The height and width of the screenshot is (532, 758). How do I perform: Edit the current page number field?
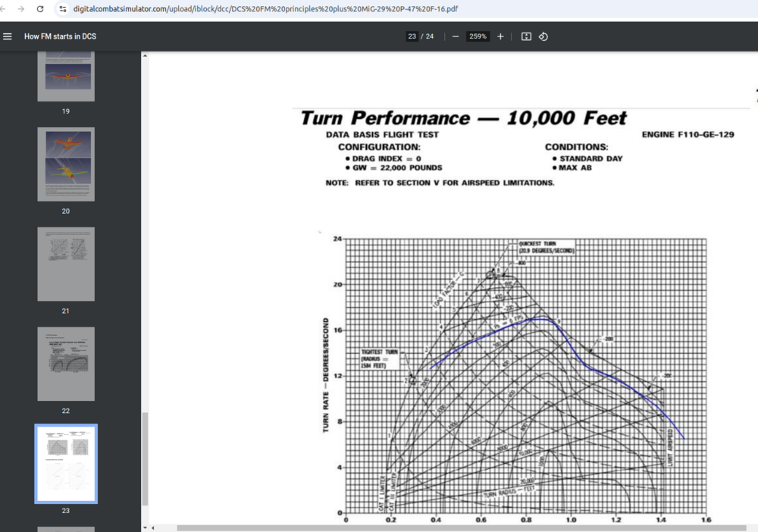412,36
